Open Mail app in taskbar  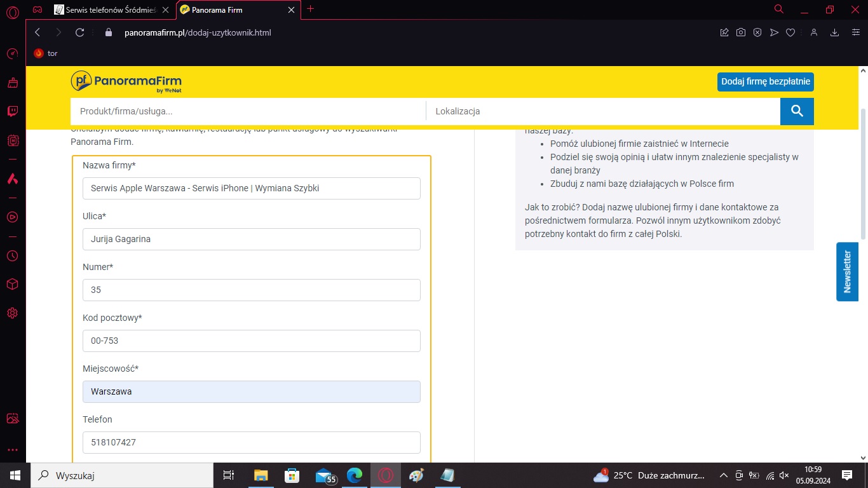click(325, 475)
